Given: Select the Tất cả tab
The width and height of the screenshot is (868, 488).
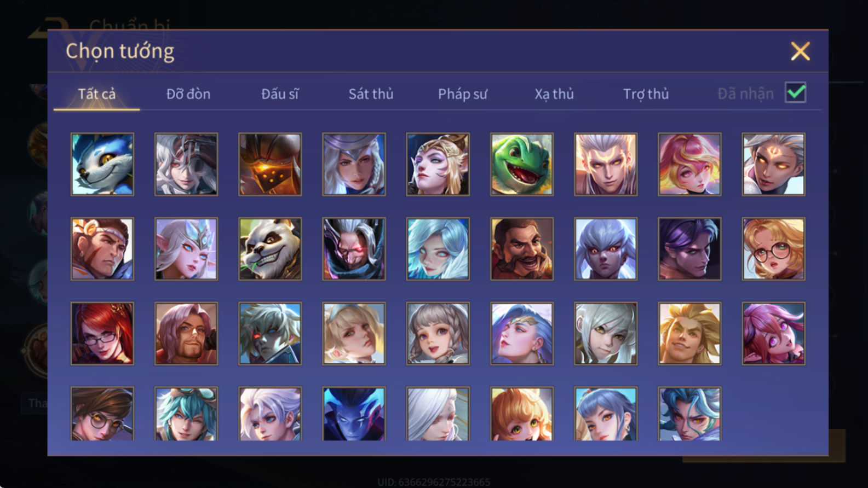Looking at the screenshot, I should tap(97, 94).
